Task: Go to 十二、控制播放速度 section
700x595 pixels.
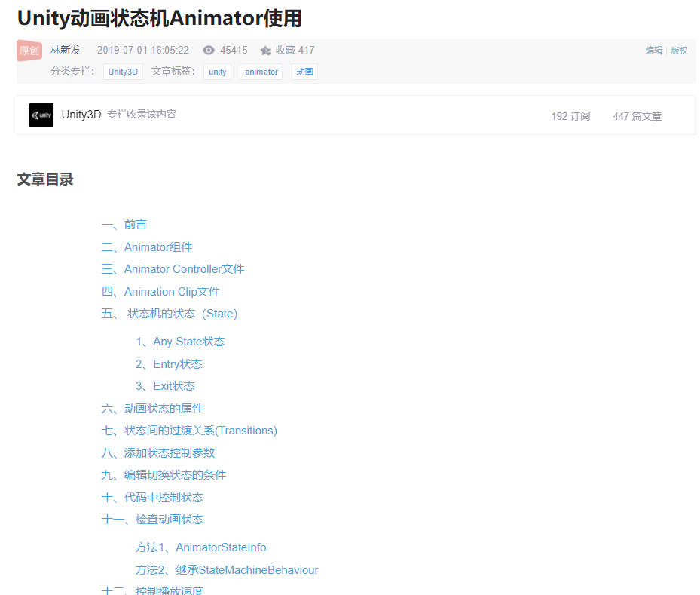Action: tap(152, 590)
